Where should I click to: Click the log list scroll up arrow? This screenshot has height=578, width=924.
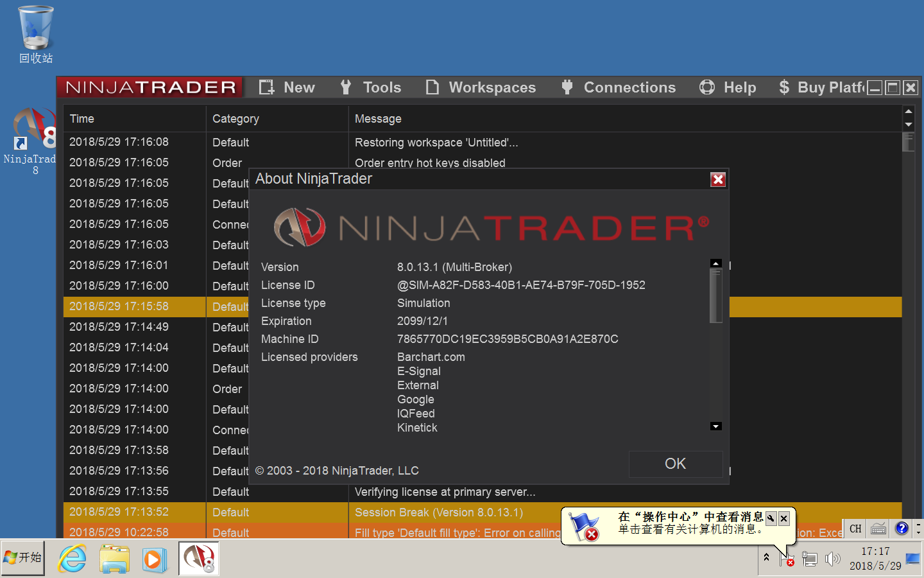pos(909,112)
